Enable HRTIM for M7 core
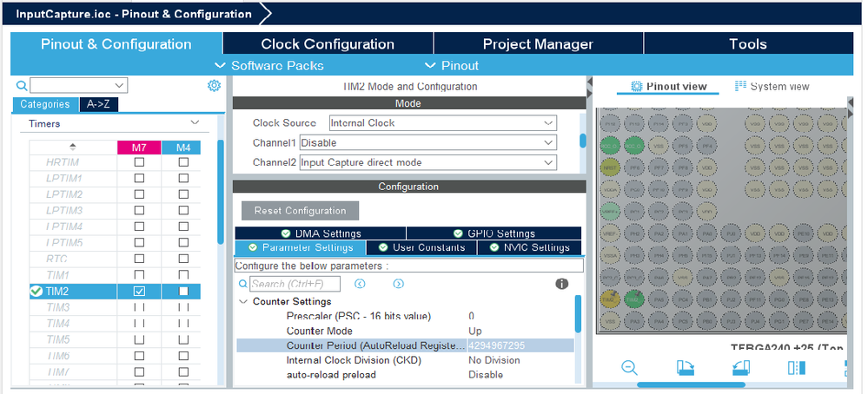The image size is (868, 394). [139, 162]
